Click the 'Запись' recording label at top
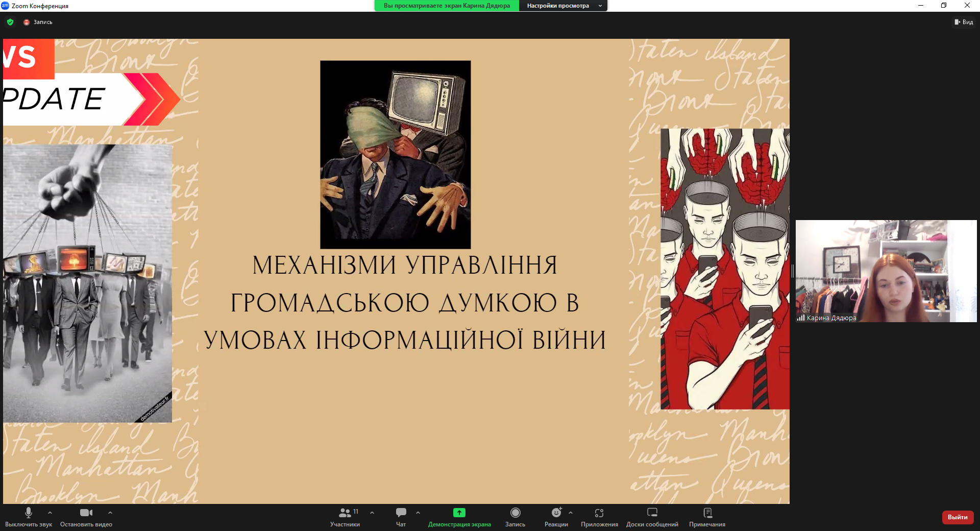 point(43,22)
